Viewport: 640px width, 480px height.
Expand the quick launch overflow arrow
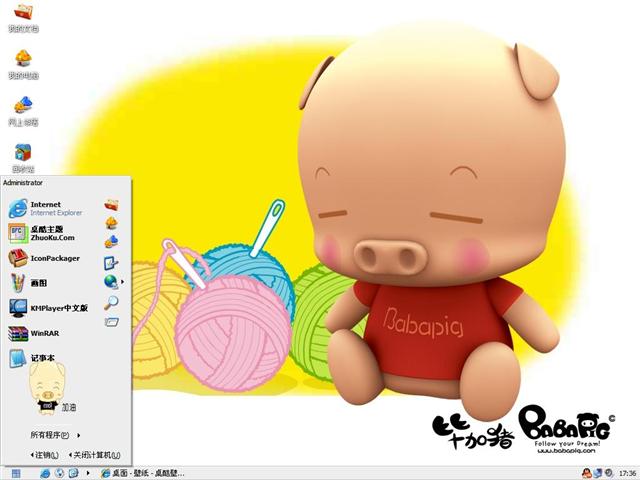pos(88,473)
